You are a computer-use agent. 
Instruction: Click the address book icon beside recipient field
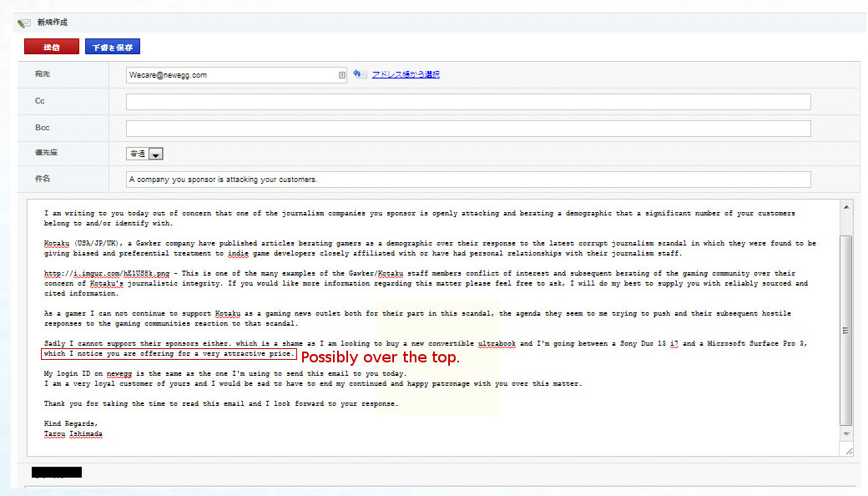tap(358, 74)
